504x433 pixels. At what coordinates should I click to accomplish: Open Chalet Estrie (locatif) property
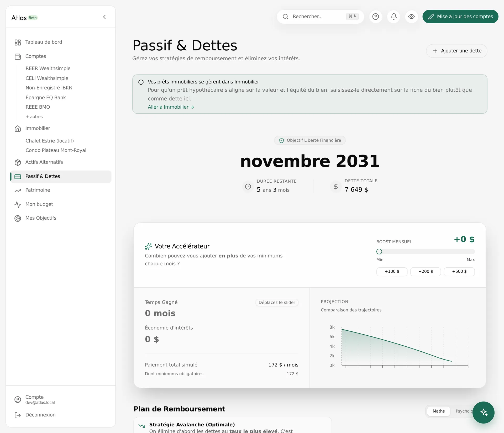click(50, 141)
